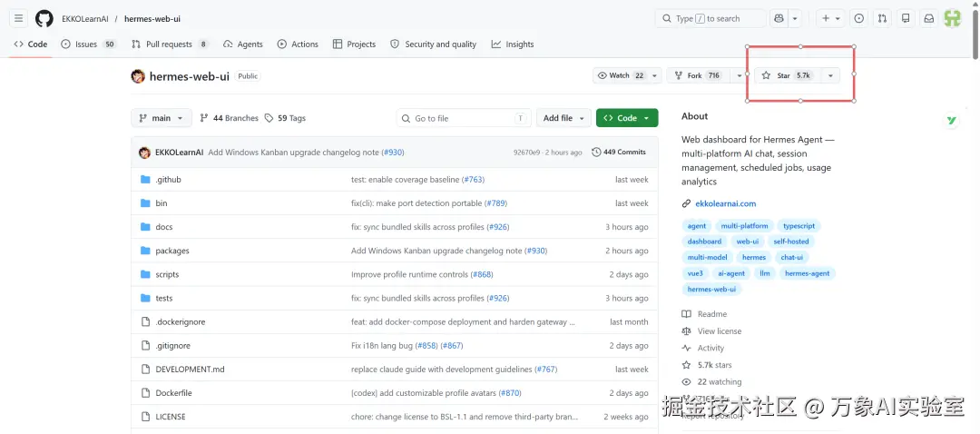Open the notifications inbox icon
The image size is (980, 434).
(x=929, y=19)
